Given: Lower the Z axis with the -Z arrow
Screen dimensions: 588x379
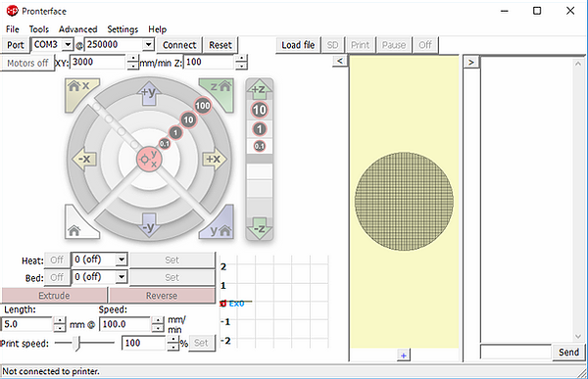Looking at the screenshot, I should (x=259, y=228).
